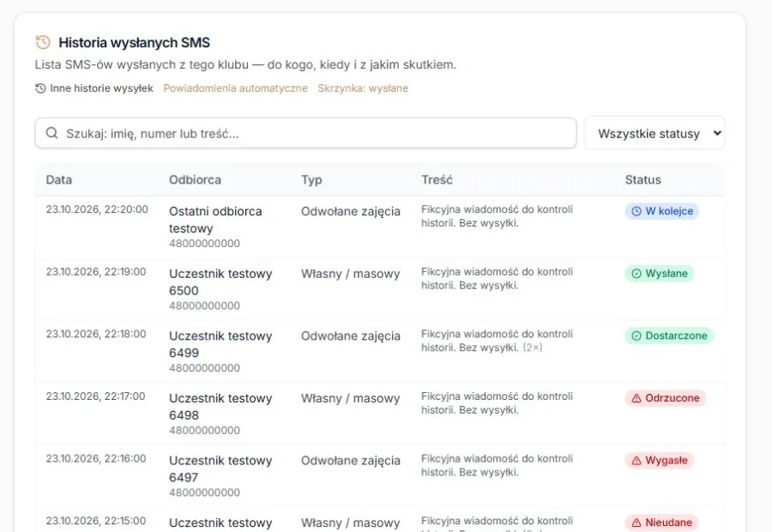
Task: Click the 'Nieudane' status badge
Action: [661, 523]
